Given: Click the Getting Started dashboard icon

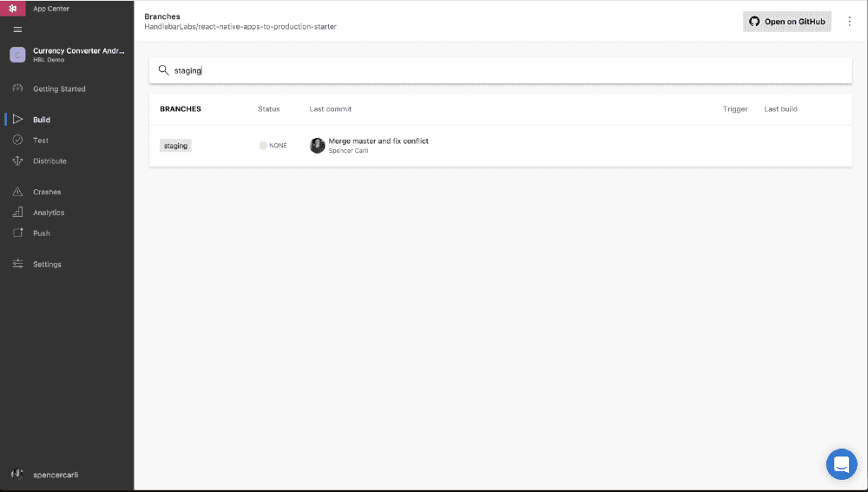Looking at the screenshot, I should 17,89.
